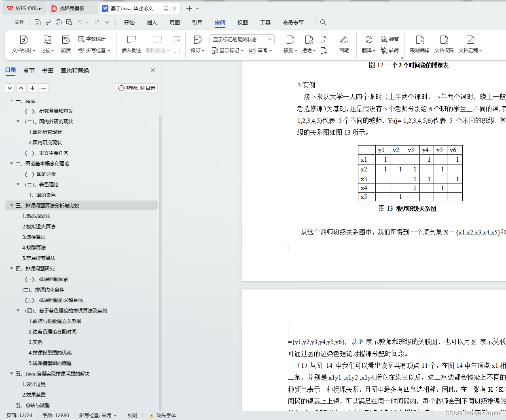Click the plus button to open new tab
This screenshot has height=420, width=506.
click(x=189, y=8)
